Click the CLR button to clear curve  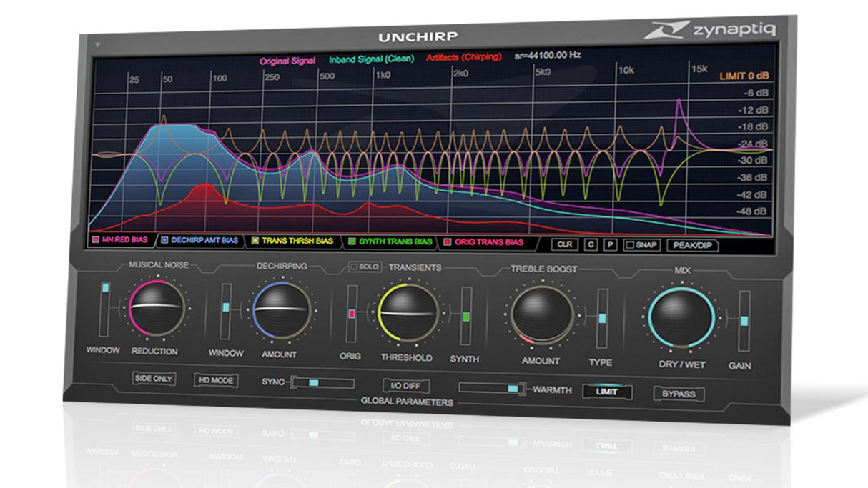point(565,244)
